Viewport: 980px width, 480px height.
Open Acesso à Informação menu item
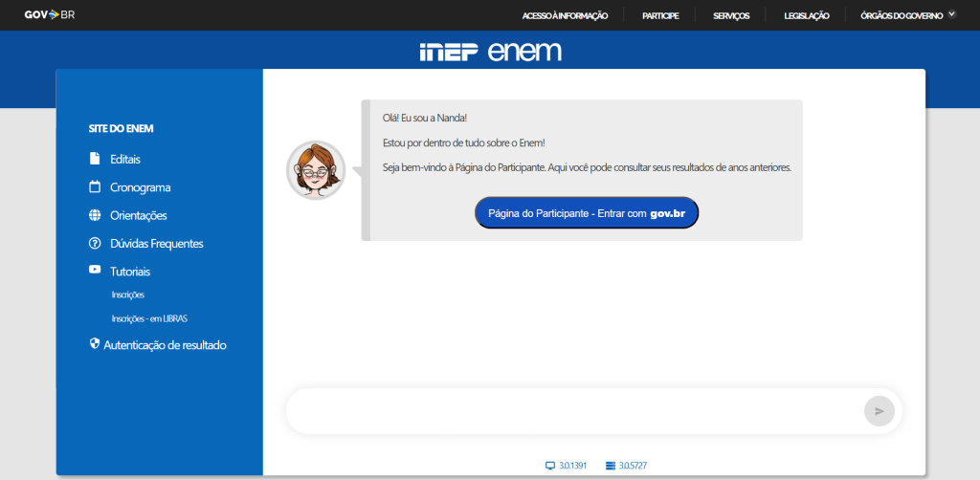[565, 15]
